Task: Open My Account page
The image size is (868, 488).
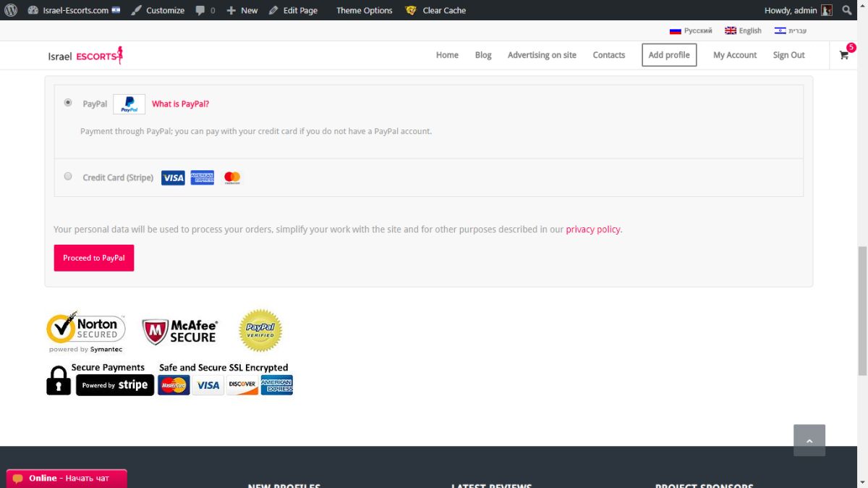Action: coord(735,55)
